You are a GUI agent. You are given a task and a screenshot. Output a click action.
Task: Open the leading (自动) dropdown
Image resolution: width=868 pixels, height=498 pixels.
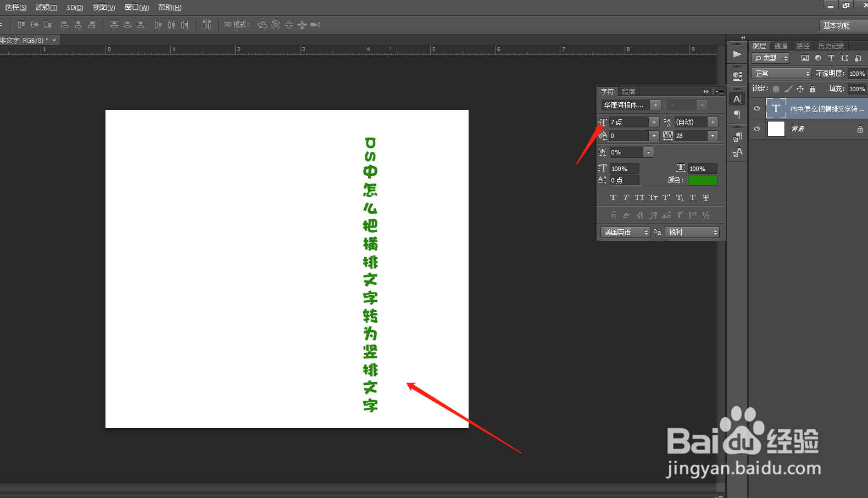point(713,122)
